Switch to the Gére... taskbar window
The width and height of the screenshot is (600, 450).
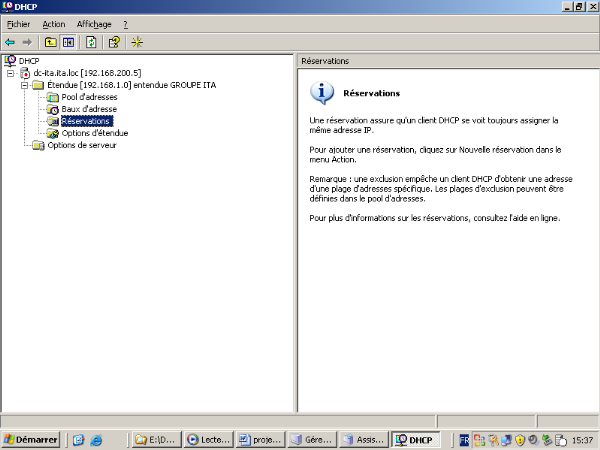tap(310, 439)
